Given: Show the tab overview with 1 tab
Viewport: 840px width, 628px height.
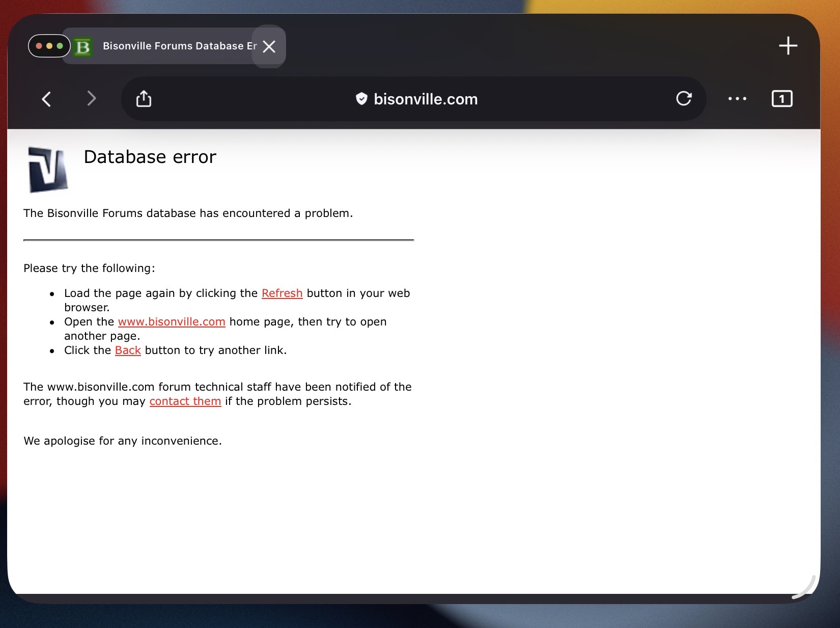Looking at the screenshot, I should [782, 99].
